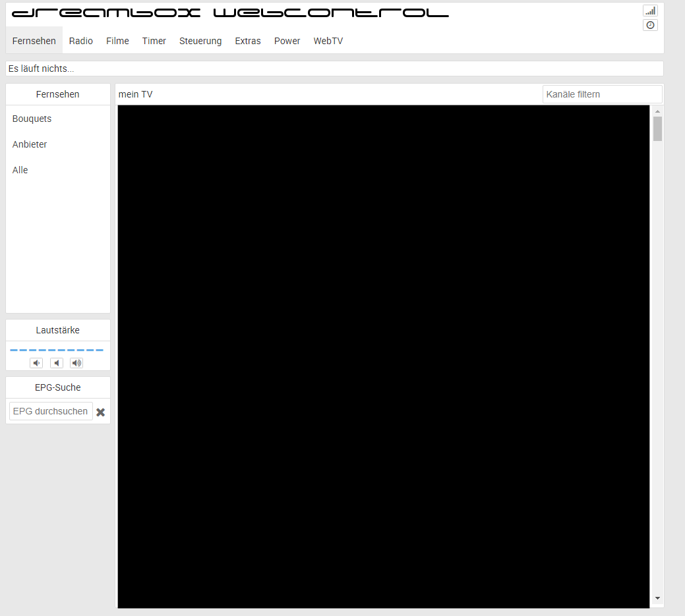Open the Extras menu

(x=248, y=41)
